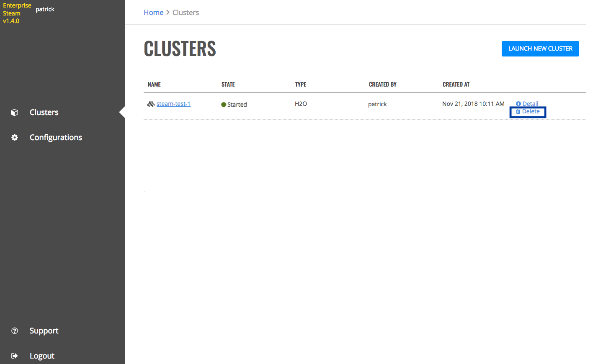Click the H2O type cell

[x=301, y=104]
